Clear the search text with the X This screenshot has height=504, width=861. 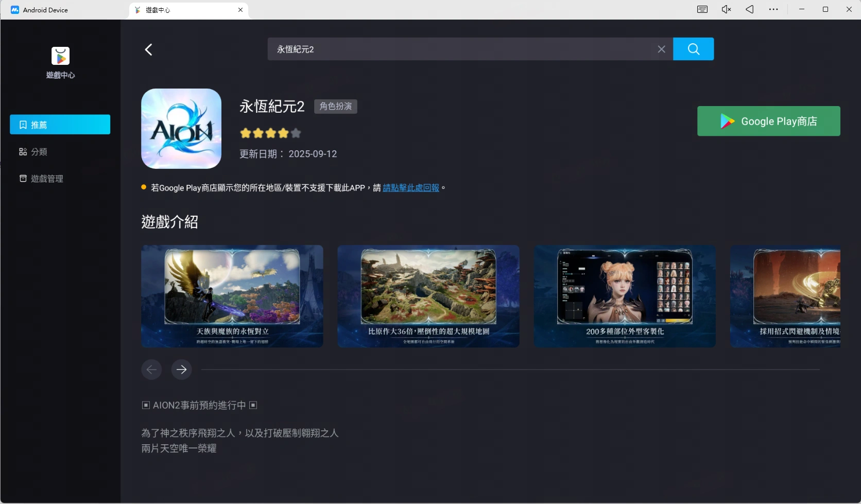661,49
